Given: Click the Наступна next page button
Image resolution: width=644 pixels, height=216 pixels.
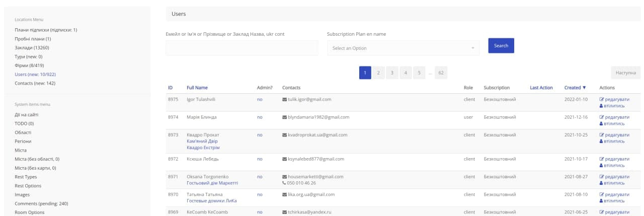Looking at the screenshot, I should click(625, 73).
